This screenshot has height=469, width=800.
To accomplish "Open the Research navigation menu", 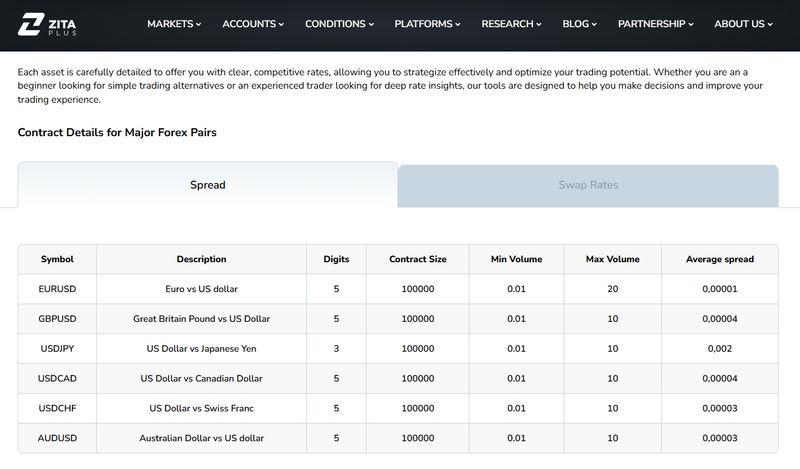I will click(x=511, y=24).
